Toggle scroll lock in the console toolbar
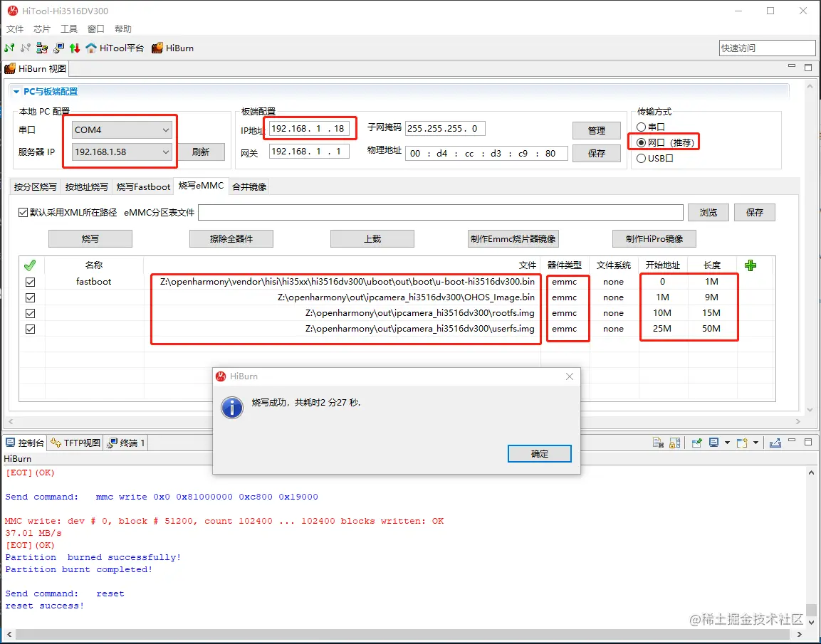The image size is (821, 644). click(675, 443)
